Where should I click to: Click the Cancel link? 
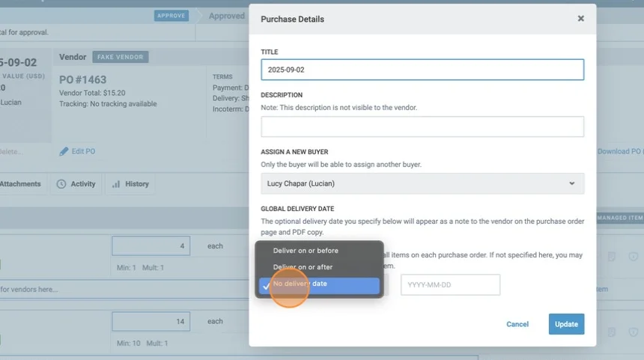pos(517,324)
